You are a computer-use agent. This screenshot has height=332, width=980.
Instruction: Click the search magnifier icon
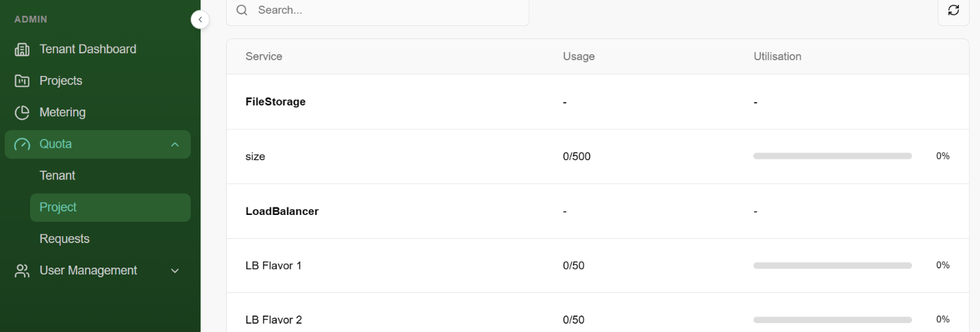(242, 11)
